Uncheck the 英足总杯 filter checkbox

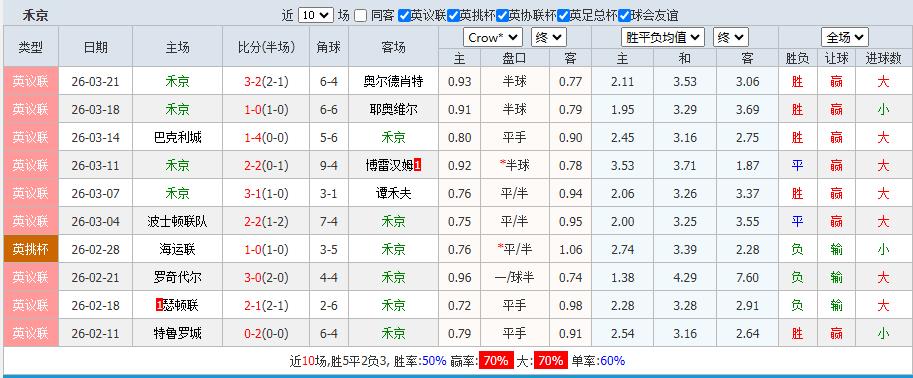click(563, 16)
